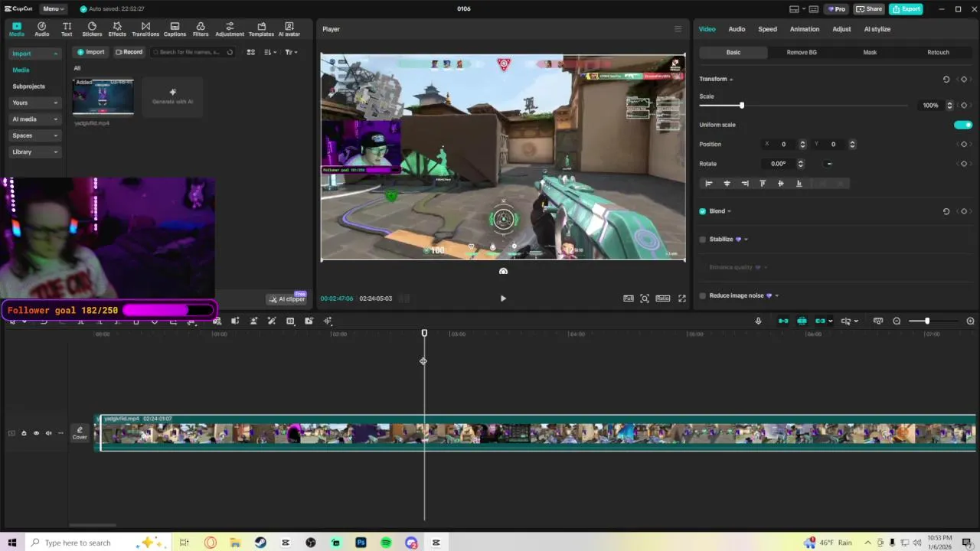Viewport: 980px width, 551px height.
Task: Enable the Reduce image noise checkbox
Action: tap(703, 295)
